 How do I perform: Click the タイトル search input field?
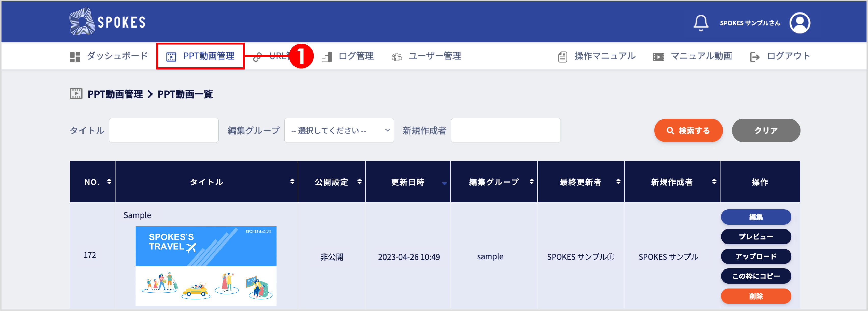coord(163,130)
